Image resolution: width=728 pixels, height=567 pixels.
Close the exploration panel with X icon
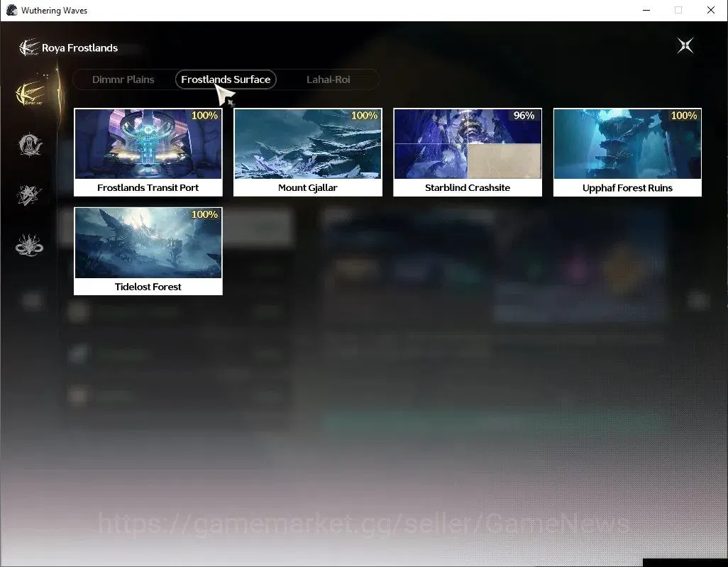(685, 45)
